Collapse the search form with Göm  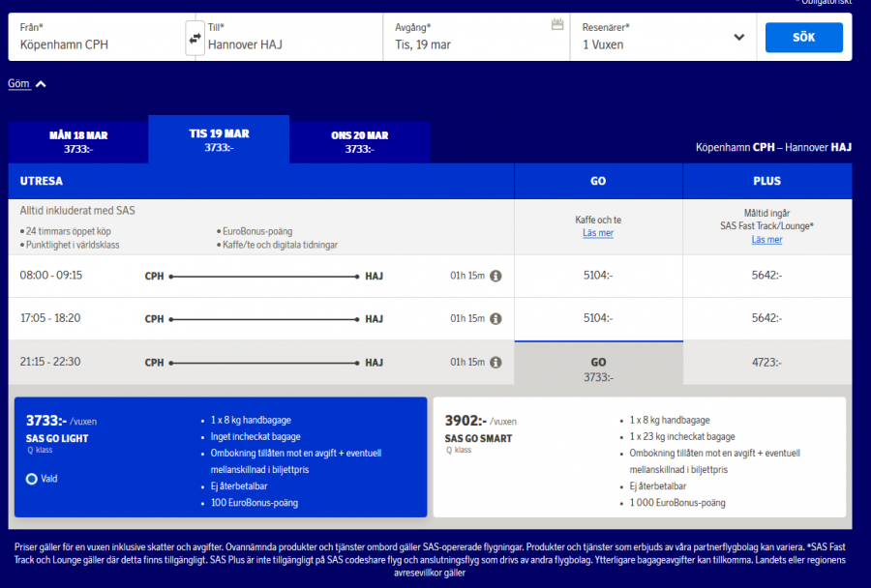[x=27, y=84]
